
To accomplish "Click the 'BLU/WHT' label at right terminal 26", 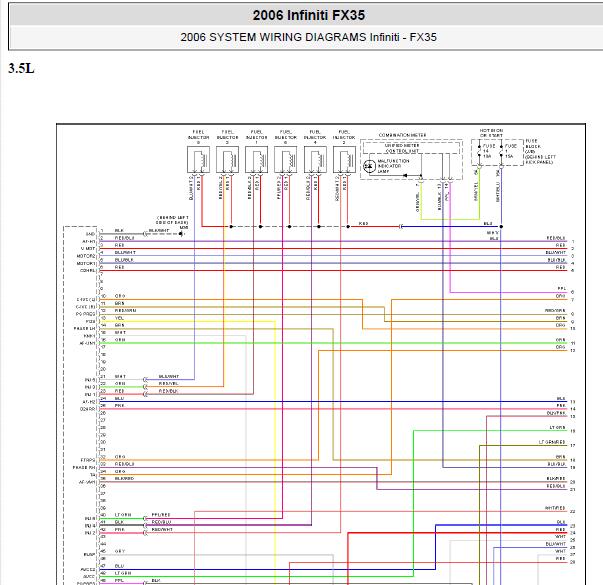I will click(x=556, y=544).
